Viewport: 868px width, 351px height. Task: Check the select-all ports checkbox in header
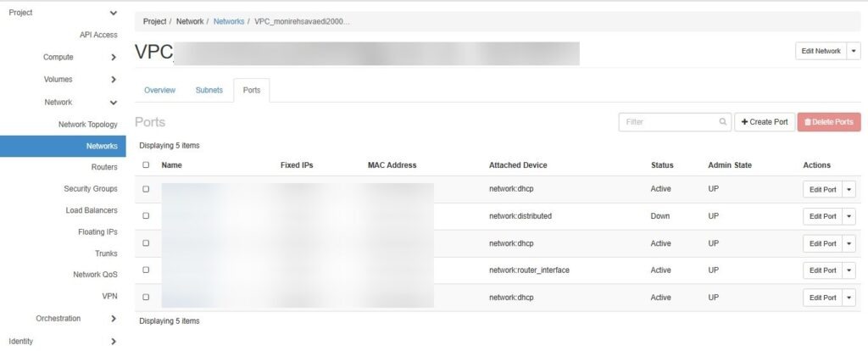pos(146,165)
